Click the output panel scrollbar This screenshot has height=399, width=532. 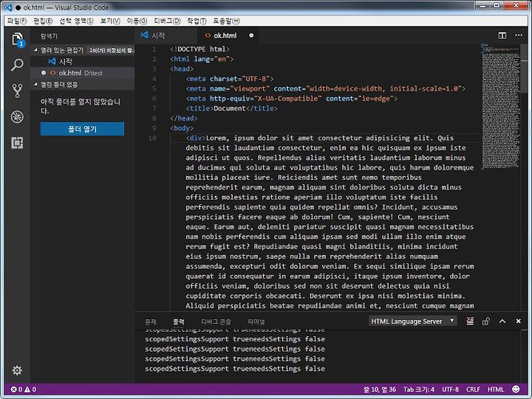(x=524, y=356)
